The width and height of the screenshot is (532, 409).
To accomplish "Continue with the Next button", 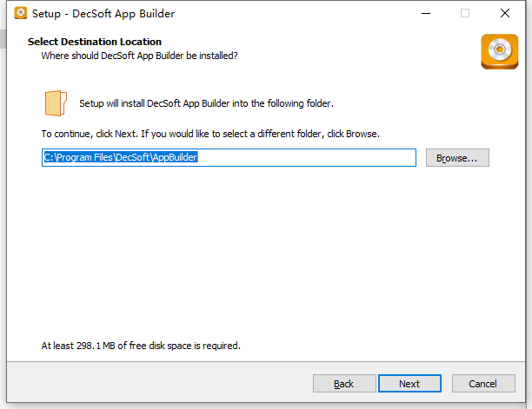I will (x=409, y=384).
